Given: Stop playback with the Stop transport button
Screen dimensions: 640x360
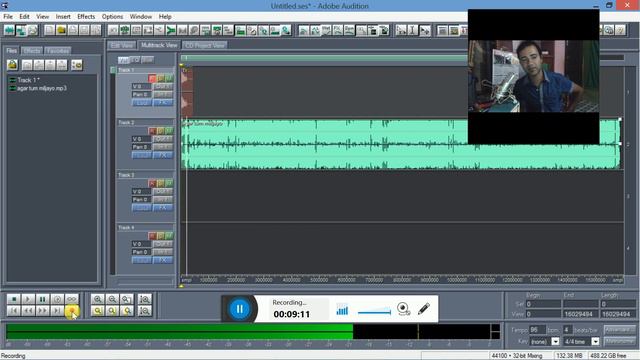Looking at the screenshot, I should pyautogui.click(x=13, y=299).
